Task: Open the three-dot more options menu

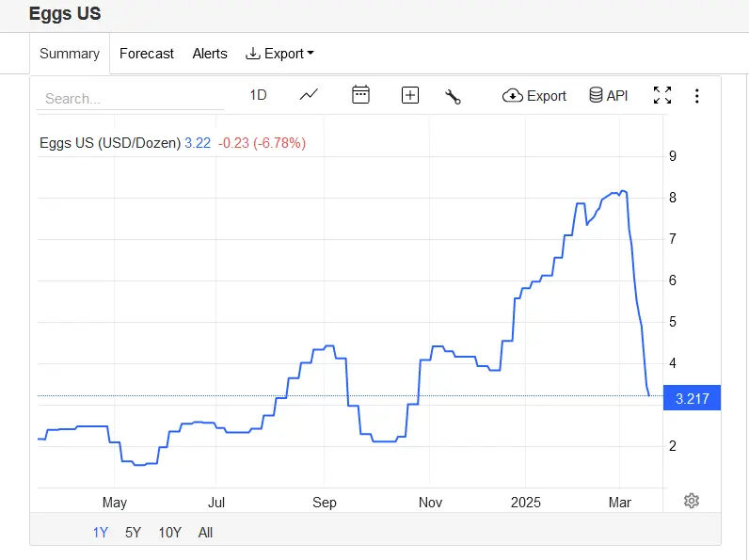Action: [x=696, y=95]
